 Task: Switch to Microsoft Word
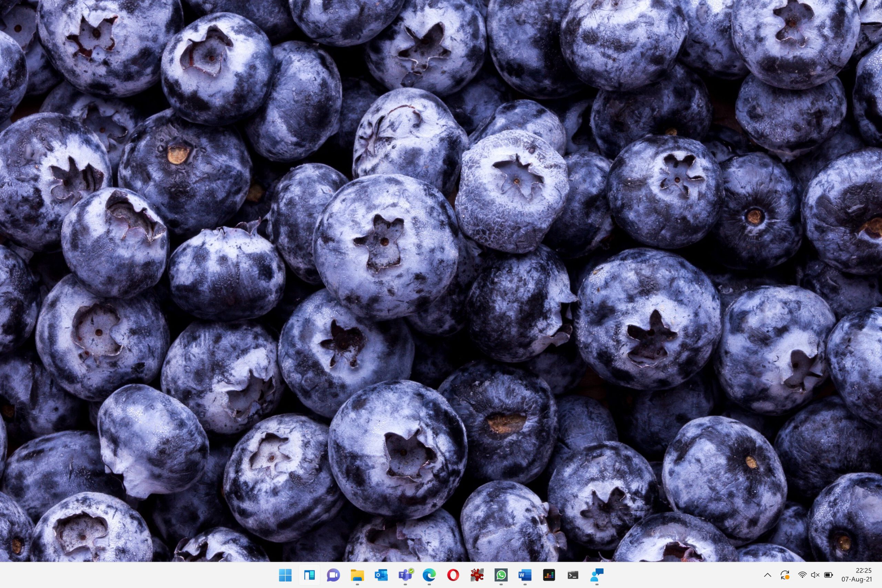[525, 575]
